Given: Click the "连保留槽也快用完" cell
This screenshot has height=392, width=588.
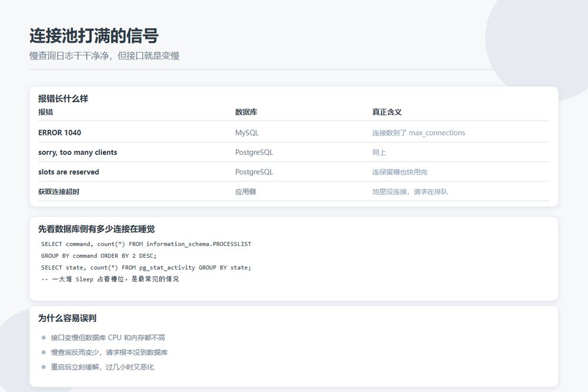Looking at the screenshot, I should pyautogui.click(x=399, y=172).
